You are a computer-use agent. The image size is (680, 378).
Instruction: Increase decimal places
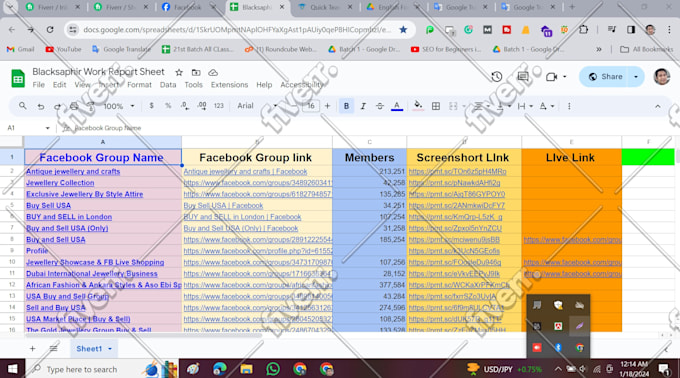coord(202,106)
